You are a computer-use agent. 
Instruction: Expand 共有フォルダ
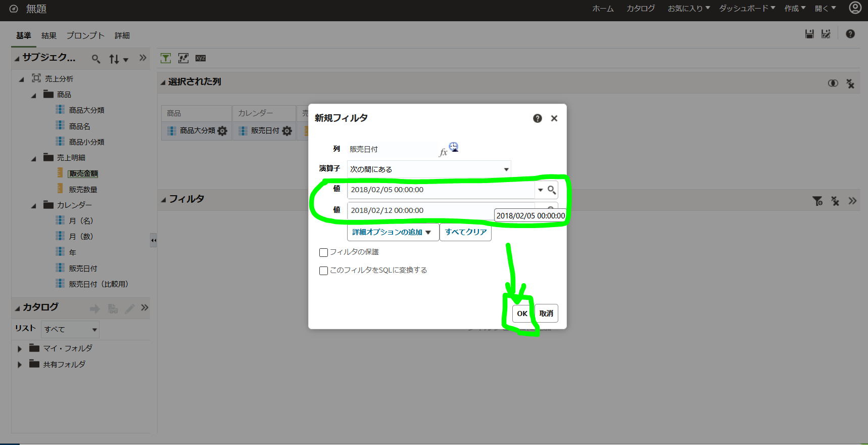pyautogui.click(x=20, y=365)
